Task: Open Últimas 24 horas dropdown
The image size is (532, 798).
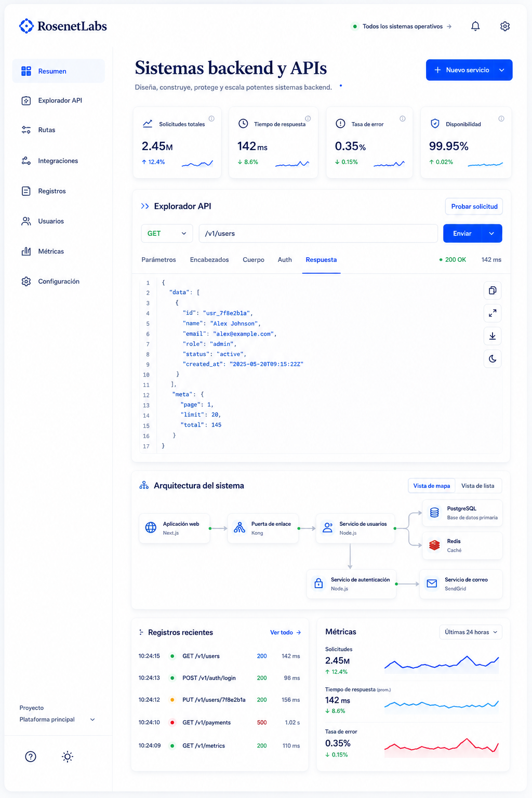Action: point(471,632)
